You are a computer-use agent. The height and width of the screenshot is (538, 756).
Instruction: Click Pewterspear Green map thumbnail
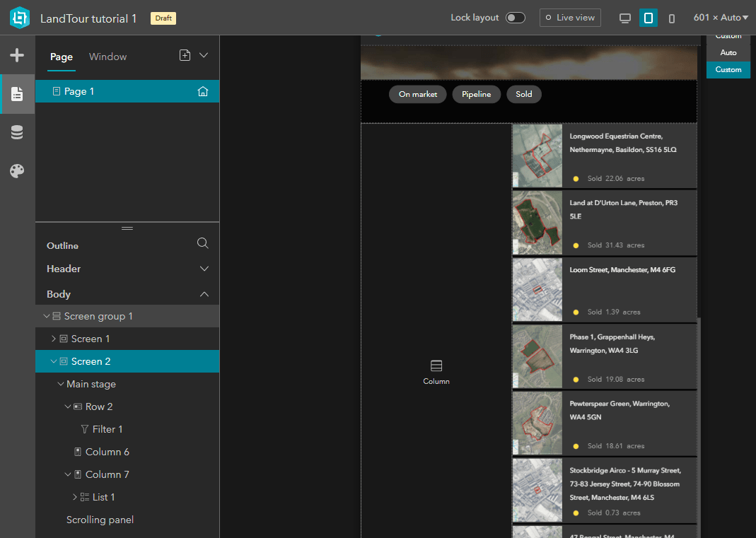coord(537,423)
